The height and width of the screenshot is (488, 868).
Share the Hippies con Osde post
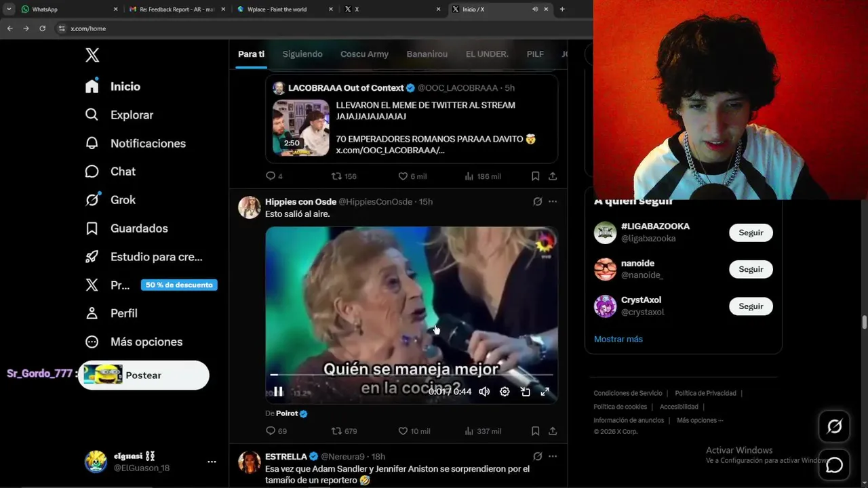pos(553,431)
